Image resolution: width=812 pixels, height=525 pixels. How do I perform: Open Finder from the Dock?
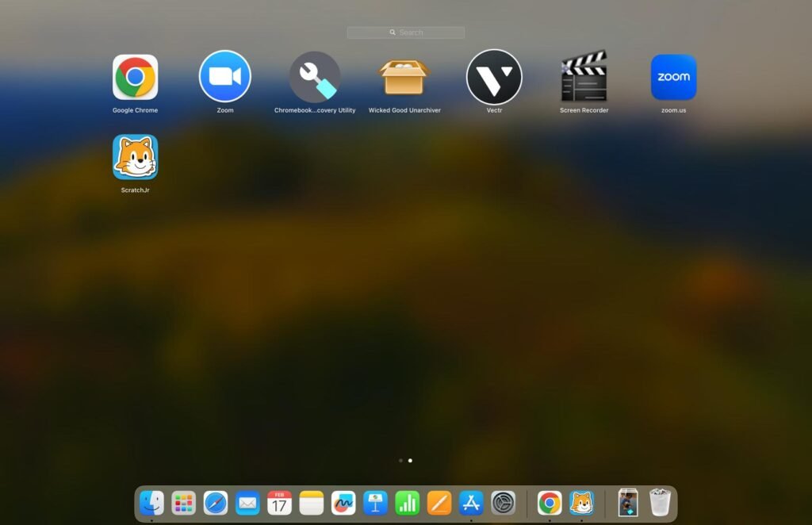(x=151, y=503)
